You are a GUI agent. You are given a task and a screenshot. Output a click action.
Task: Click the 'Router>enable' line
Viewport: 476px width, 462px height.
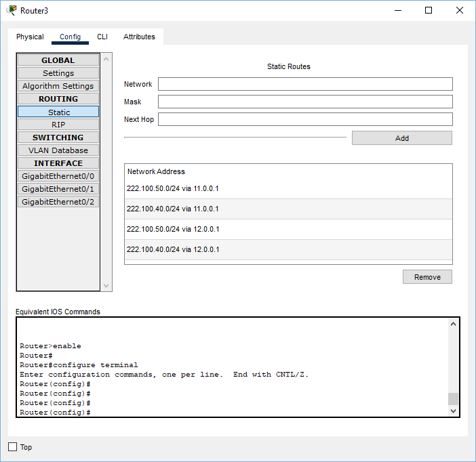50,345
